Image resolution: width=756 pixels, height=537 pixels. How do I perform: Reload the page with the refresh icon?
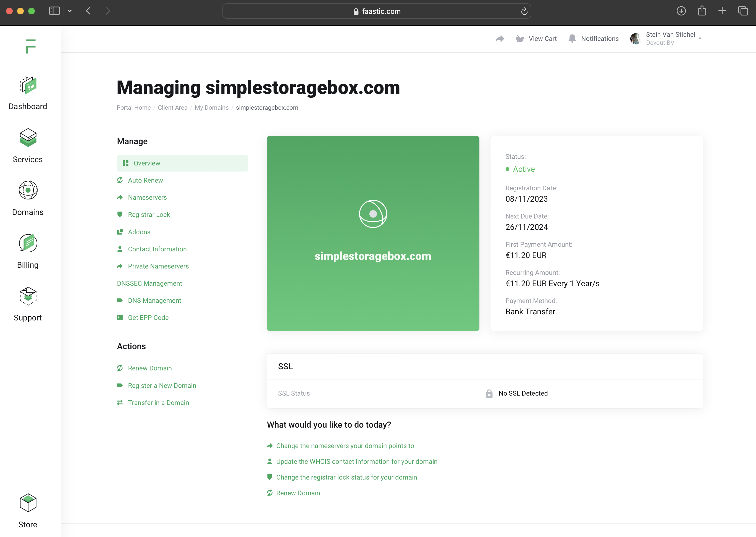[524, 11]
